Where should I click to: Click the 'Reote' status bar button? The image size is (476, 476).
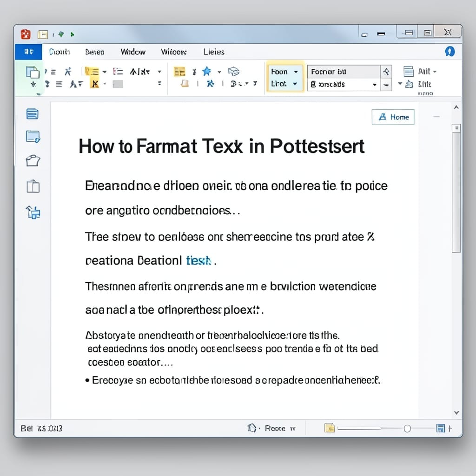click(x=275, y=428)
